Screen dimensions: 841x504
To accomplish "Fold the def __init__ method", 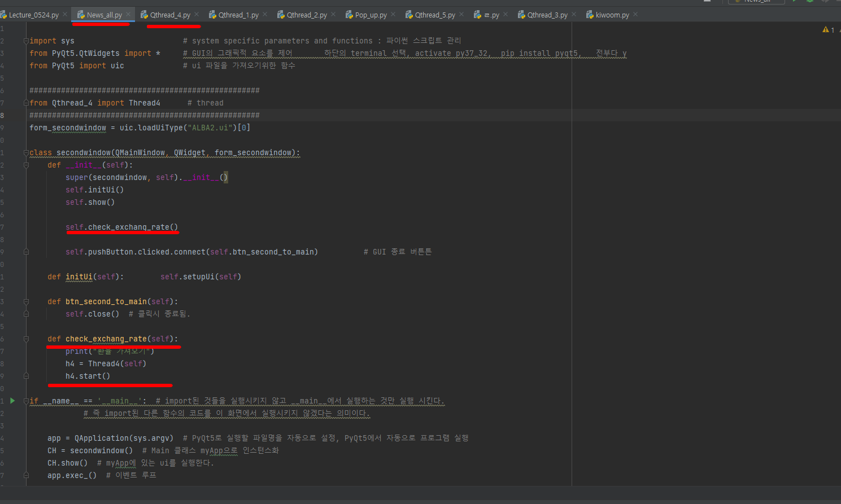I will tap(26, 165).
